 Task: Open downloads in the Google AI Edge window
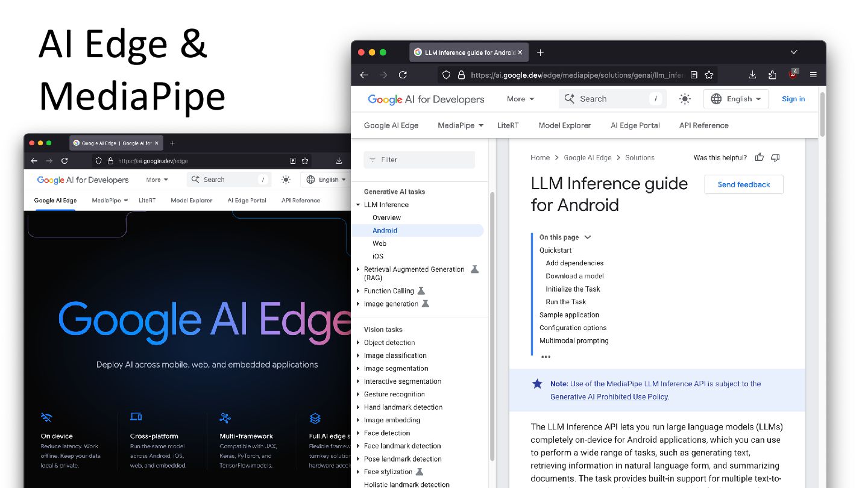pyautogui.click(x=339, y=161)
